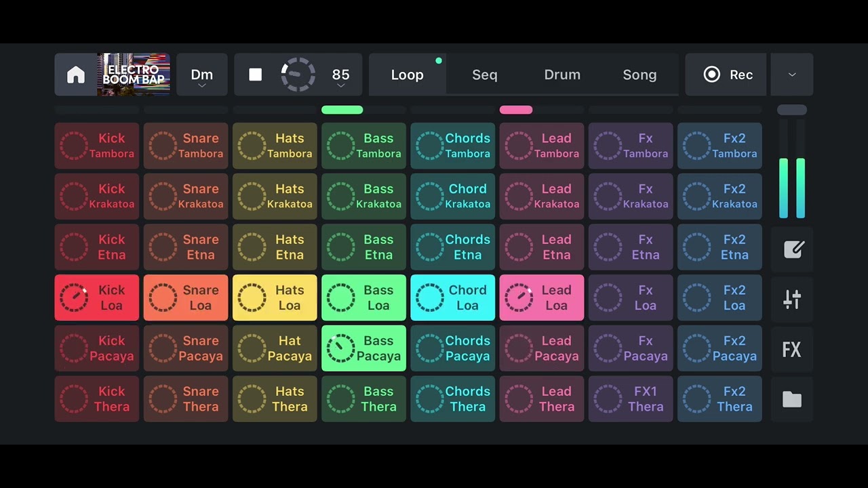
Task: Launch the Chords Pacaya loop pad
Action: tap(453, 348)
